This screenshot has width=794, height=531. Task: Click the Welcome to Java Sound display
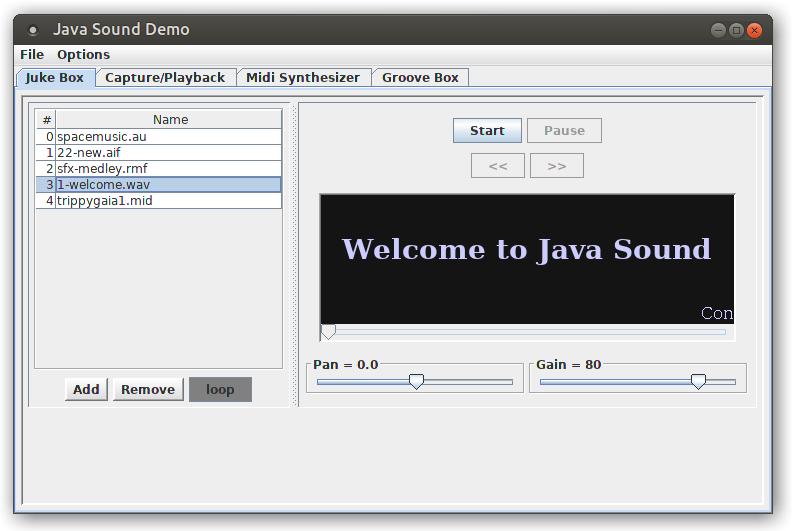pos(527,259)
